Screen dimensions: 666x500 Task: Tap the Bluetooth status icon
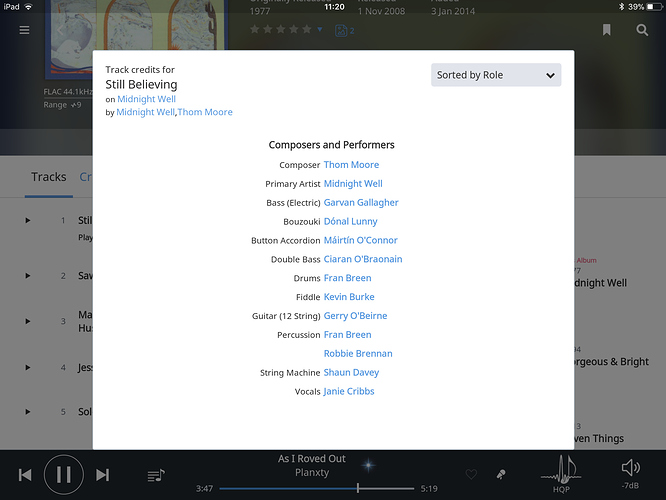pyautogui.click(x=621, y=7)
